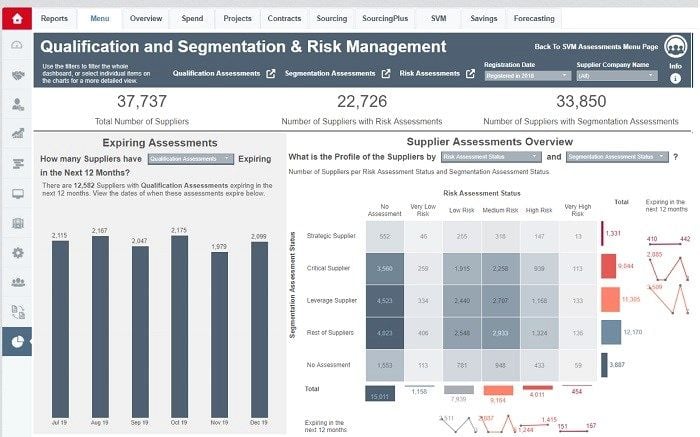Go to the red Home icon

click(17, 19)
